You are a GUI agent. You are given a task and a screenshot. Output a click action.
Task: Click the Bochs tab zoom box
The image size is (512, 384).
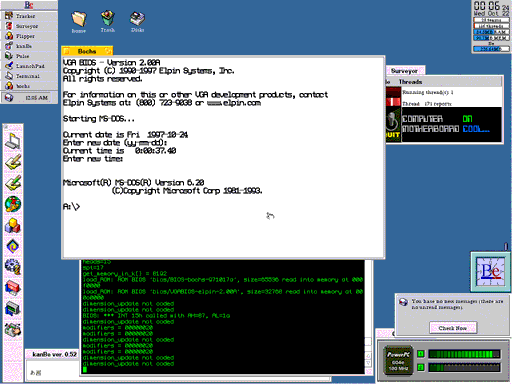(x=108, y=51)
